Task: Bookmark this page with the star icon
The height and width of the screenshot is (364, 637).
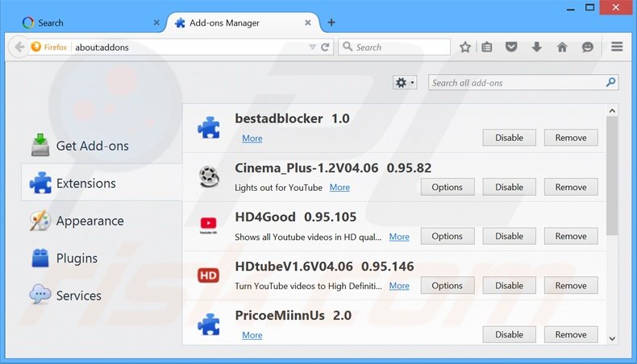Action: (x=465, y=47)
